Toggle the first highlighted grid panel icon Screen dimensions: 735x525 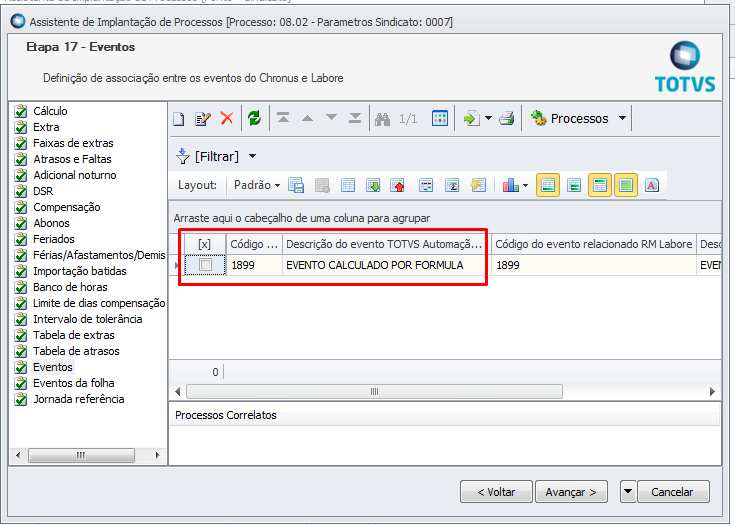point(548,185)
